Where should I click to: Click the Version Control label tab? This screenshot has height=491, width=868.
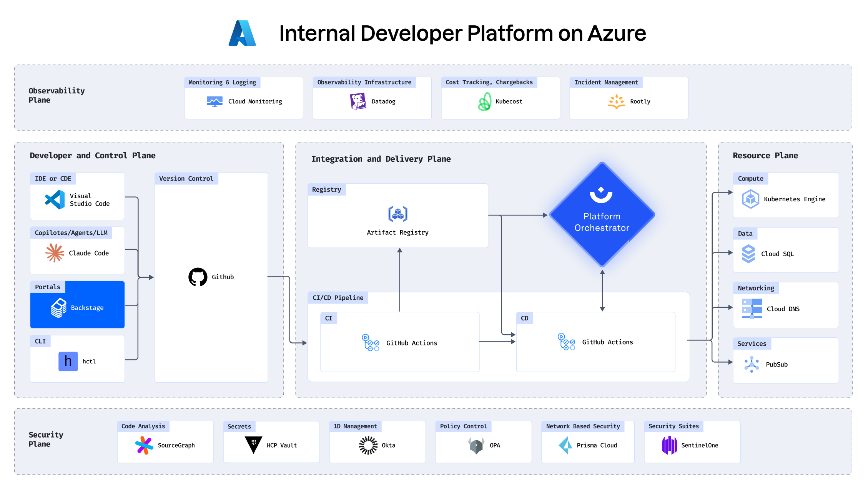click(x=186, y=179)
